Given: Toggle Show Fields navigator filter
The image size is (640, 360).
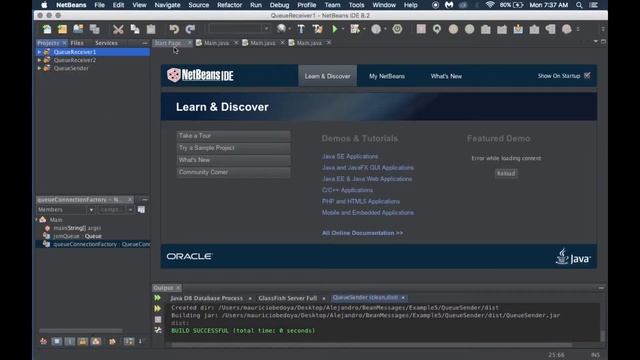Looking at the screenshot, I should pos(57,341).
